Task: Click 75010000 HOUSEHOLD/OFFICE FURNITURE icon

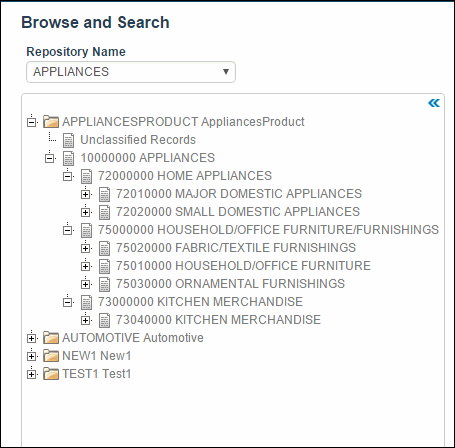Action: pyautogui.click(x=105, y=266)
